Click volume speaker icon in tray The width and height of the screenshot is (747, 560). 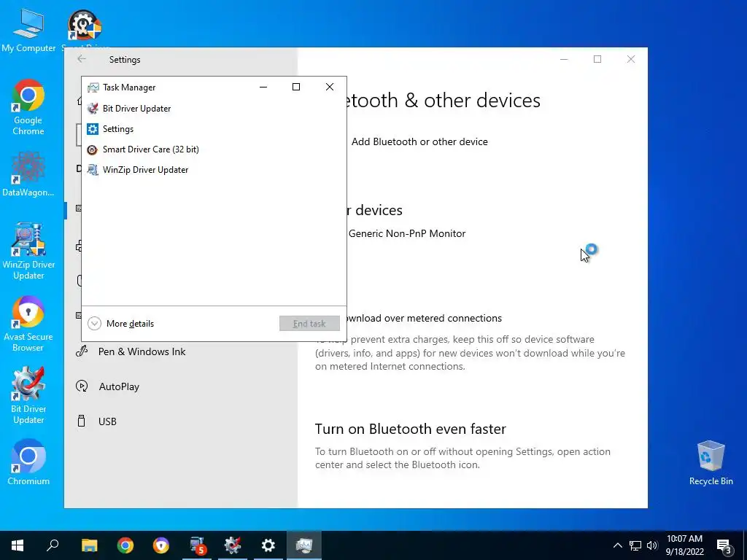coord(652,545)
